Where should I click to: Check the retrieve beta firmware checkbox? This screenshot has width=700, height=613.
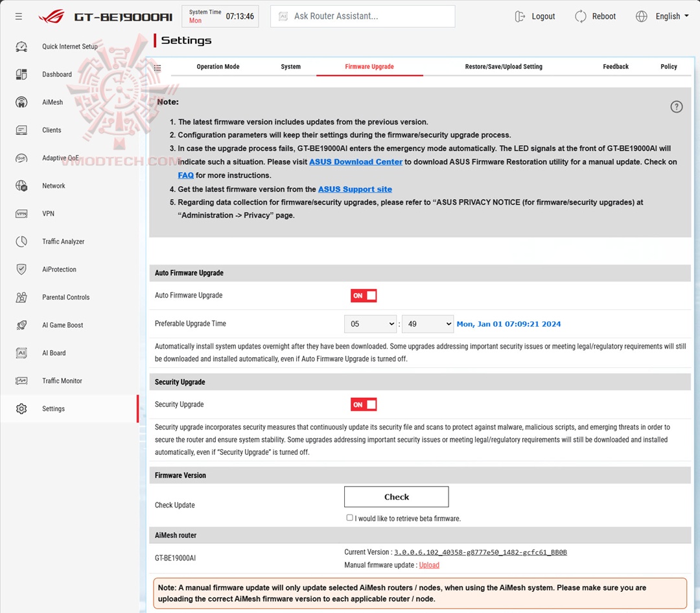pos(349,518)
